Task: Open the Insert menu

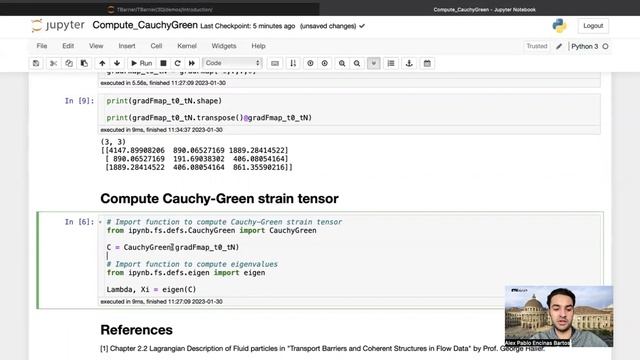Action: [127, 46]
